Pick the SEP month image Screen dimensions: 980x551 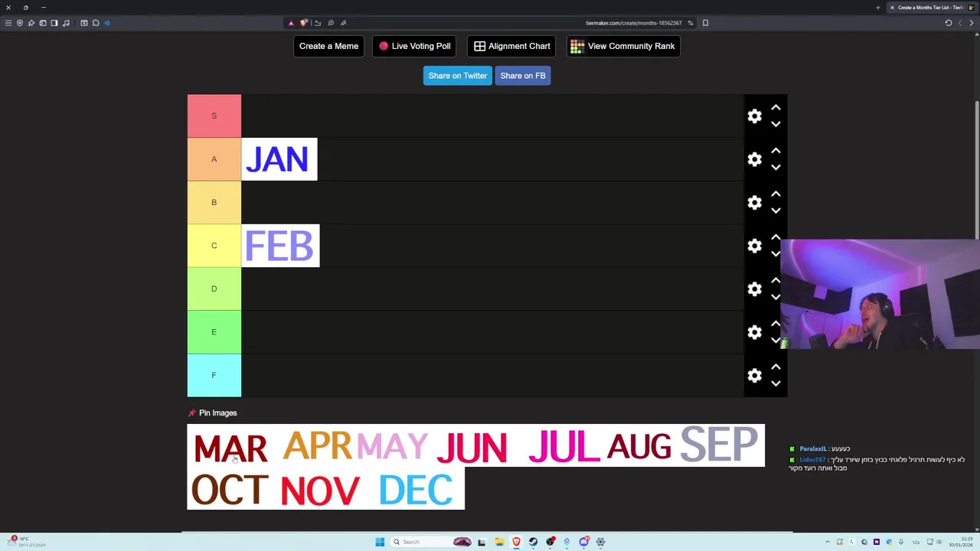(x=719, y=446)
